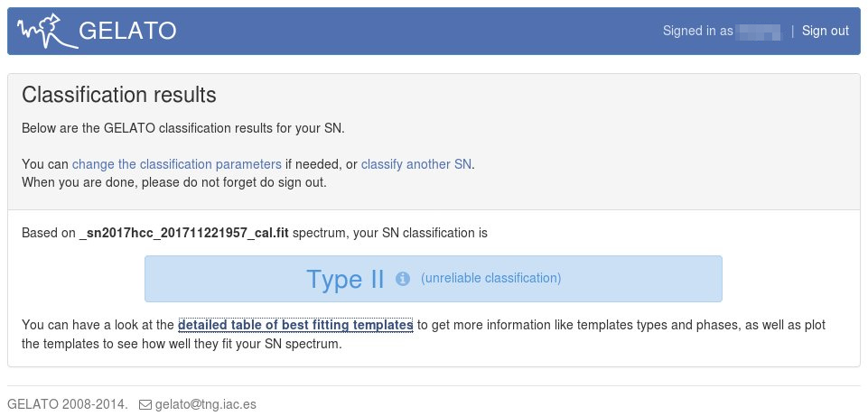Click the "Below are the GELATO classification results" sentence

182,128
